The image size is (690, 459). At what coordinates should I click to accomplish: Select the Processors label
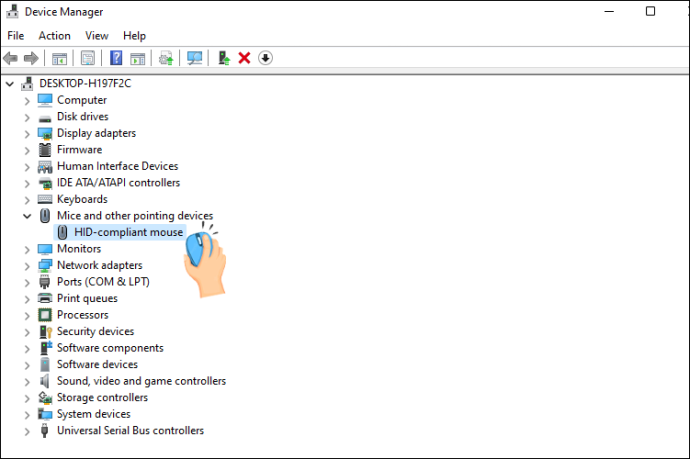pyautogui.click(x=83, y=315)
